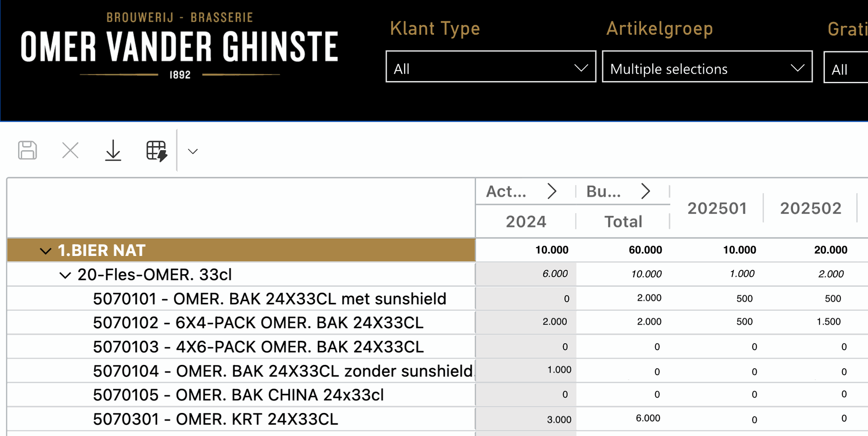Select the 202502 column header
The width and height of the screenshot is (868, 436).
pos(811,208)
